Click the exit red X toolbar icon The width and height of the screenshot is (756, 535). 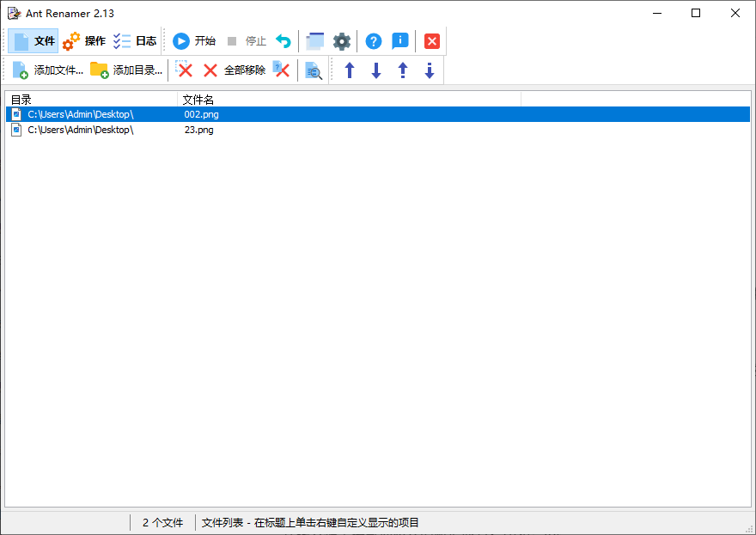point(431,40)
